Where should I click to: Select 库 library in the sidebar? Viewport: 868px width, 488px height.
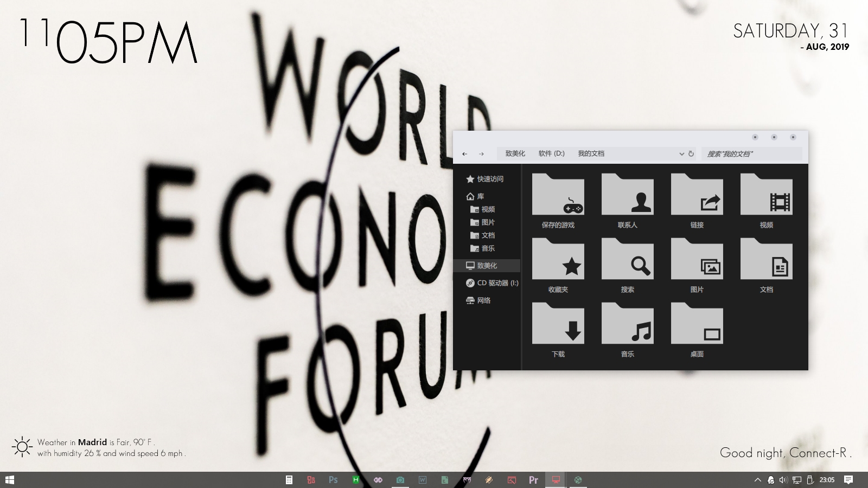480,196
